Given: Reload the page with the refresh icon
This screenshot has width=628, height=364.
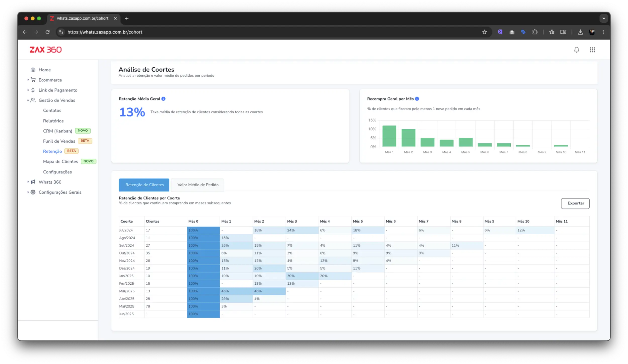Looking at the screenshot, I should click(x=47, y=32).
